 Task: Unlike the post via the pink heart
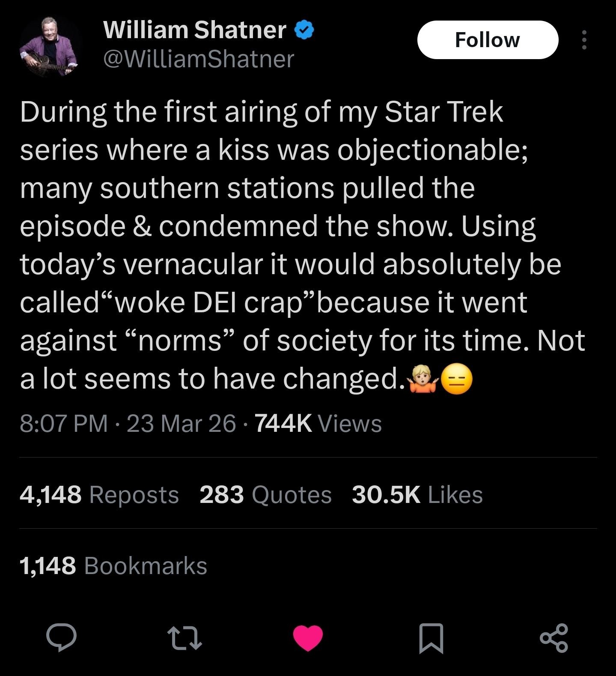[x=308, y=638]
